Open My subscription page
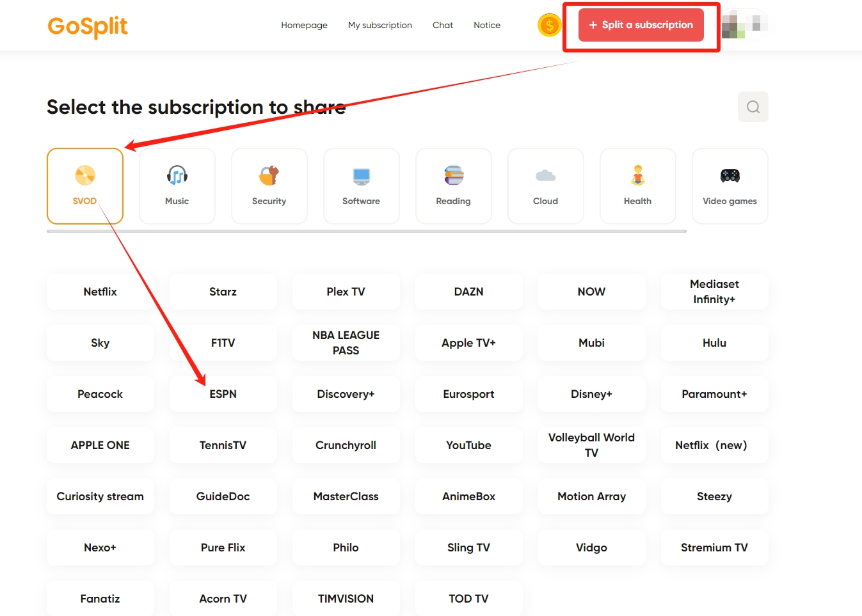 (x=380, y=25)
